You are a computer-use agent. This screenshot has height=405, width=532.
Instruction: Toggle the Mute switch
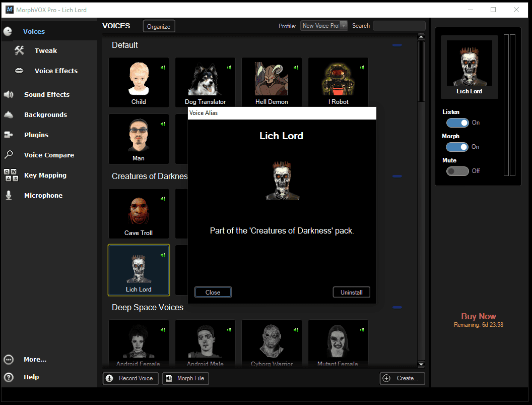click(457, 171)
